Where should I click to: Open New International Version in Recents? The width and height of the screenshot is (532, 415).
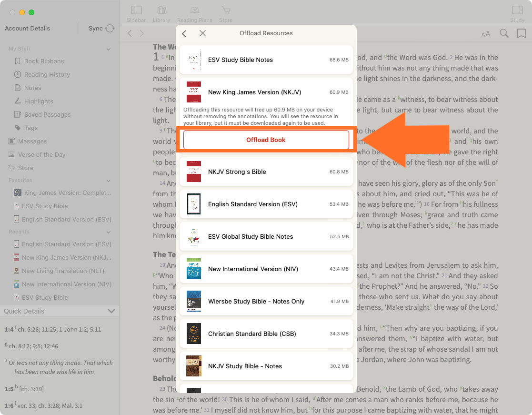pyautogui.click(x=62, y=284)
